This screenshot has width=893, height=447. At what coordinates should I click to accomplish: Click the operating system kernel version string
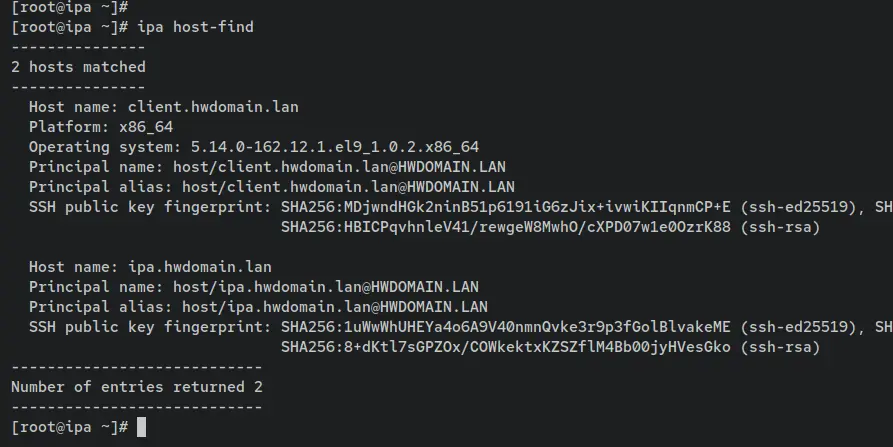pyautogui.click(x=335, y=147)
